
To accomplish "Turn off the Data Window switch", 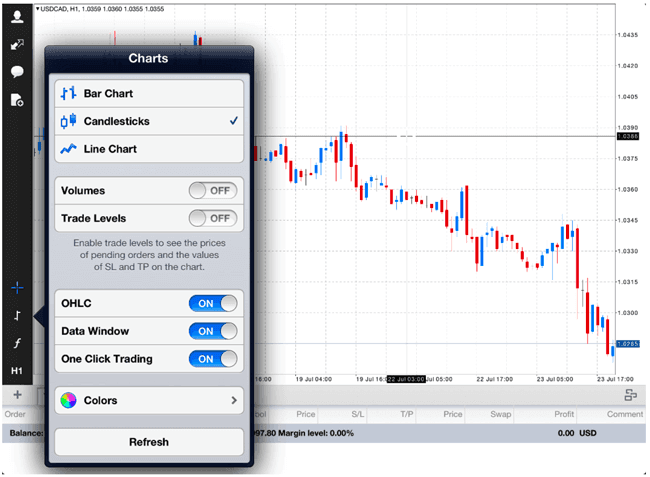I will 213,331.
